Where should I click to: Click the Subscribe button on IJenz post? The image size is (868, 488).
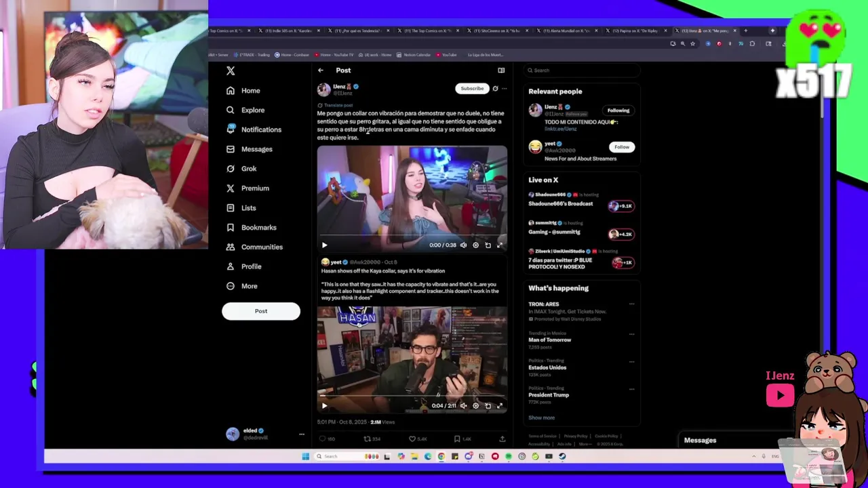472,89
